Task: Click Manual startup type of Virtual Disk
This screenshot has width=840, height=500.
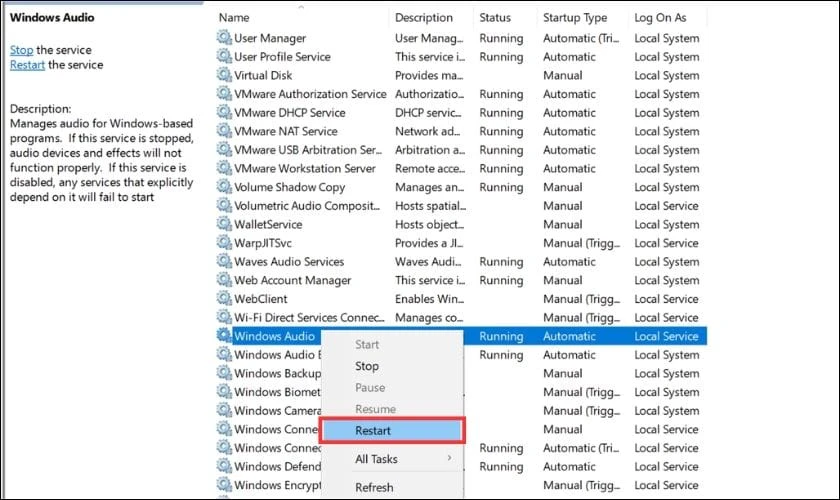Action: [562, 76]
